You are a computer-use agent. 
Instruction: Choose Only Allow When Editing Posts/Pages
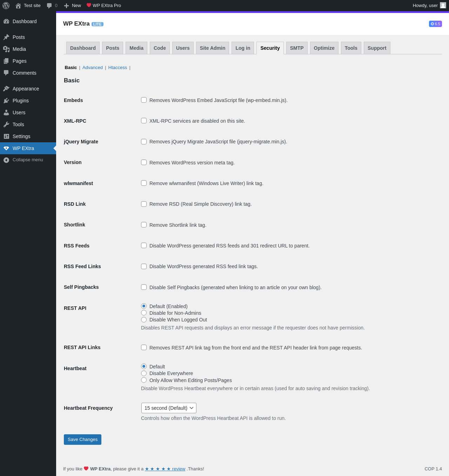click(144, 380)
